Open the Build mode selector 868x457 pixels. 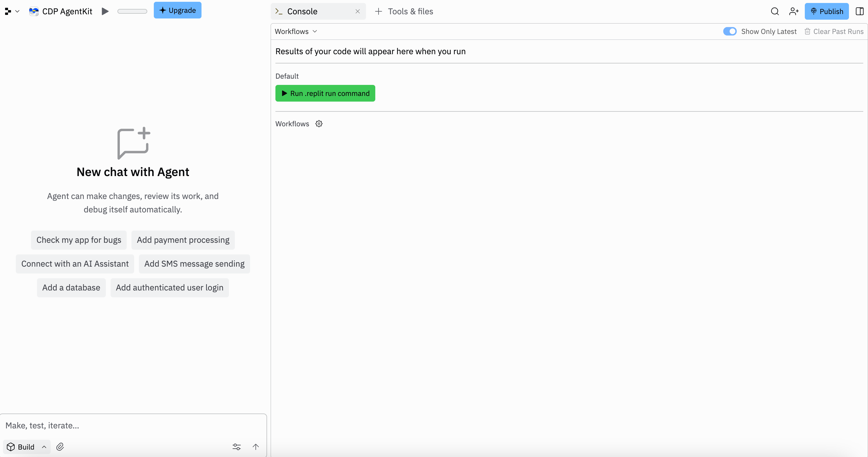pyautogui.click(x=27, y=447)
